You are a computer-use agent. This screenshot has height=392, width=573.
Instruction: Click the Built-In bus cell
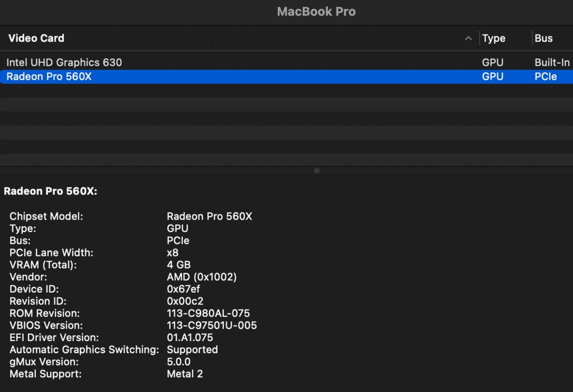552,62
